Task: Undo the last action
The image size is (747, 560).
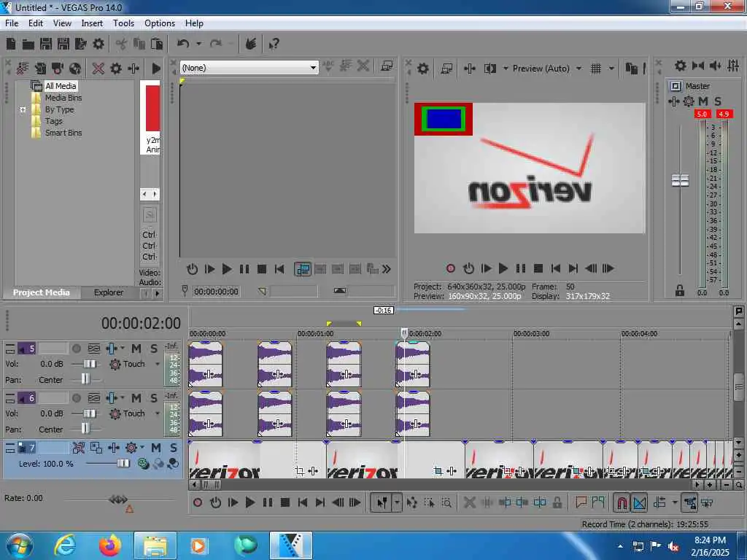Action: [183, 44]
